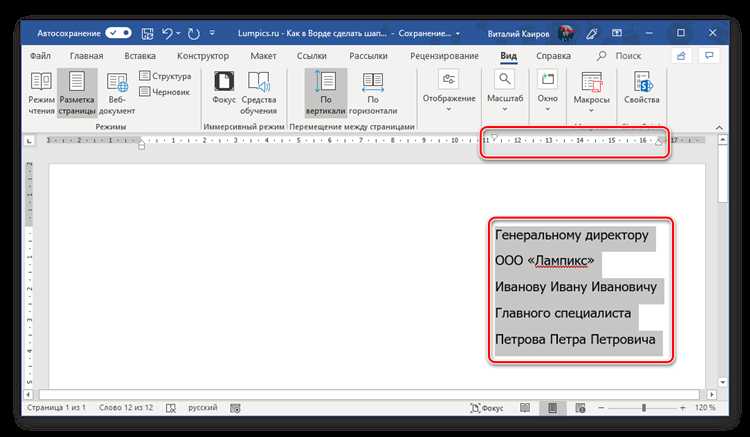Screen dimensions: 750x437
Task: Enable Фокус immersive mode
Action: point(224,88)
